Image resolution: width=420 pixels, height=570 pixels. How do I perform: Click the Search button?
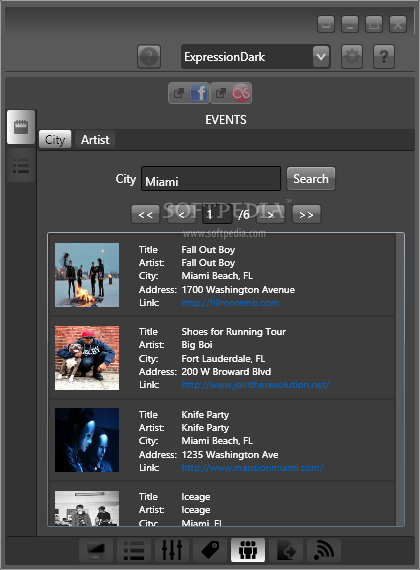pos(311,179)
